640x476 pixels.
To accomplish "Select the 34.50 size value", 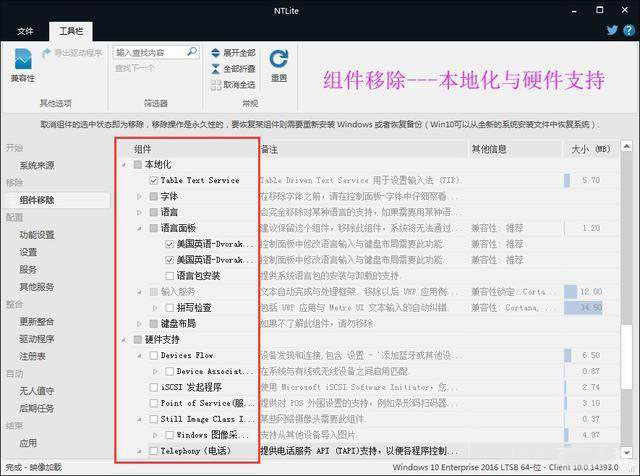I will coord(591,307).
